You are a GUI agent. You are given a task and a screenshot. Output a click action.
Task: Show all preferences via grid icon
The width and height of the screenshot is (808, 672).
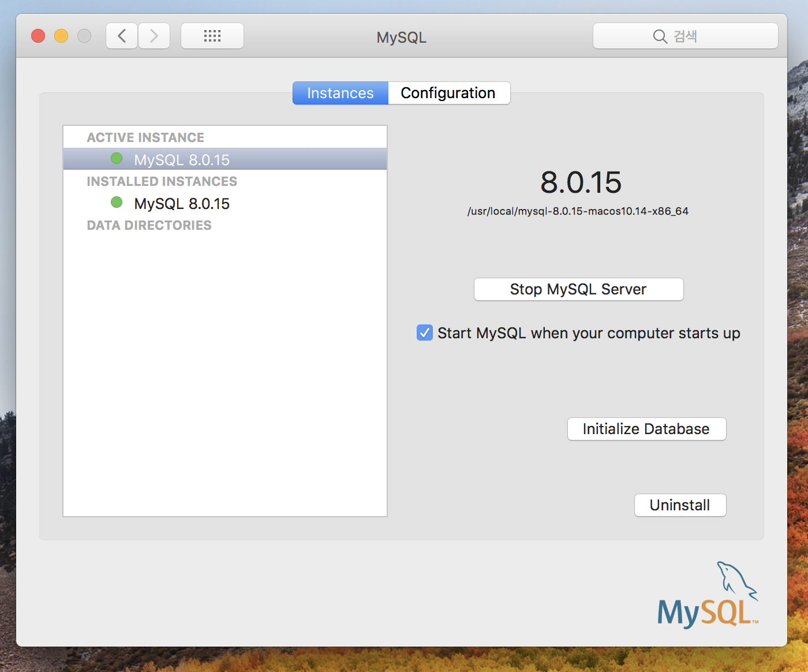[212, 36]
